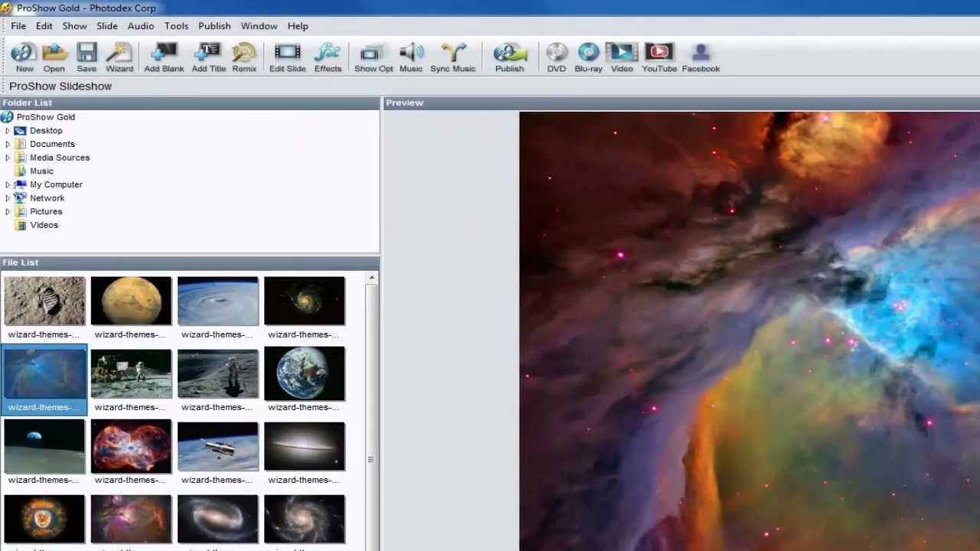Select the hurricane from space thumbnail

point(218,301)
